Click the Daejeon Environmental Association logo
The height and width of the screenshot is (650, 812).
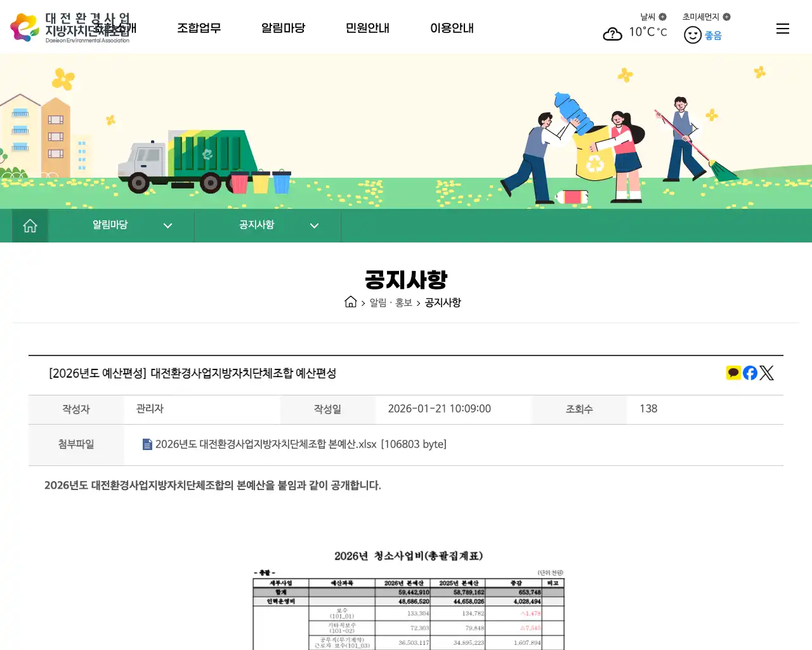70,27
